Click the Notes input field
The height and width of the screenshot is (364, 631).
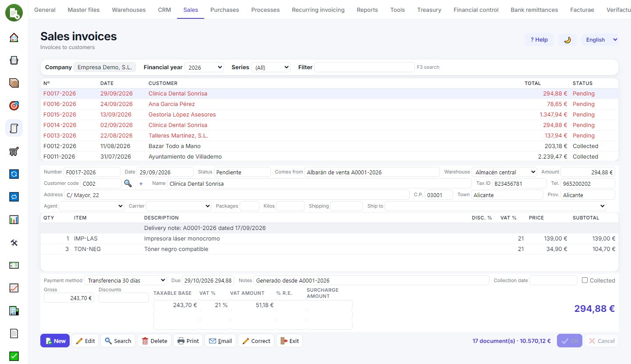[371, 280]
